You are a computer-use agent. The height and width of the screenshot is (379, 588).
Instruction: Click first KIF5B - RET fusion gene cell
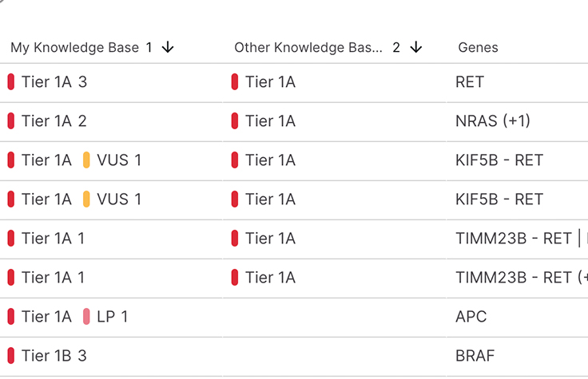(499, 160)
